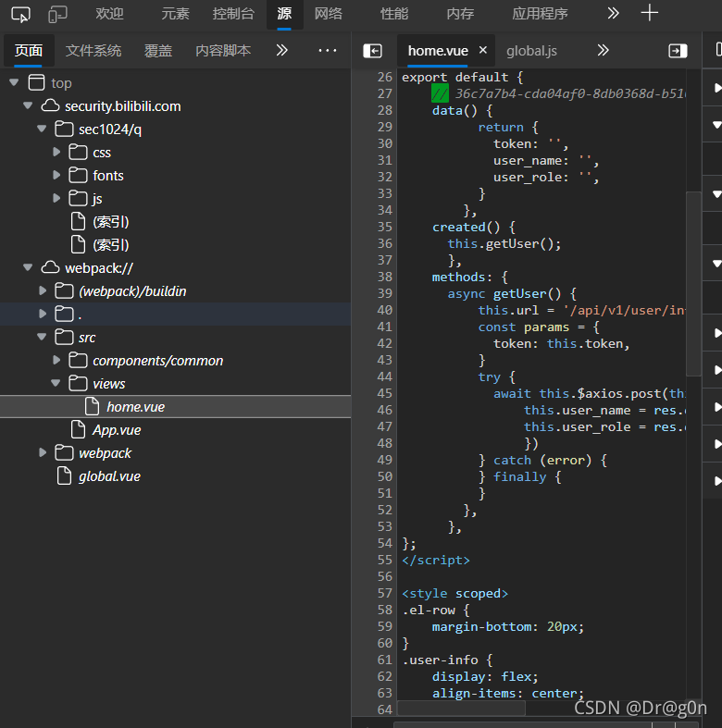722x728 pixels.
Task: Collapse security.bilibili.com domain node
Action: point(28,105)
